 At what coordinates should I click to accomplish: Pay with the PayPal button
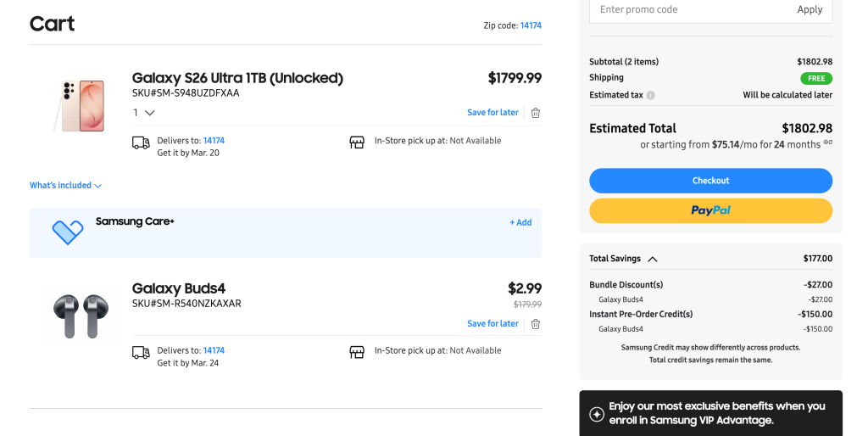(710, 210)
